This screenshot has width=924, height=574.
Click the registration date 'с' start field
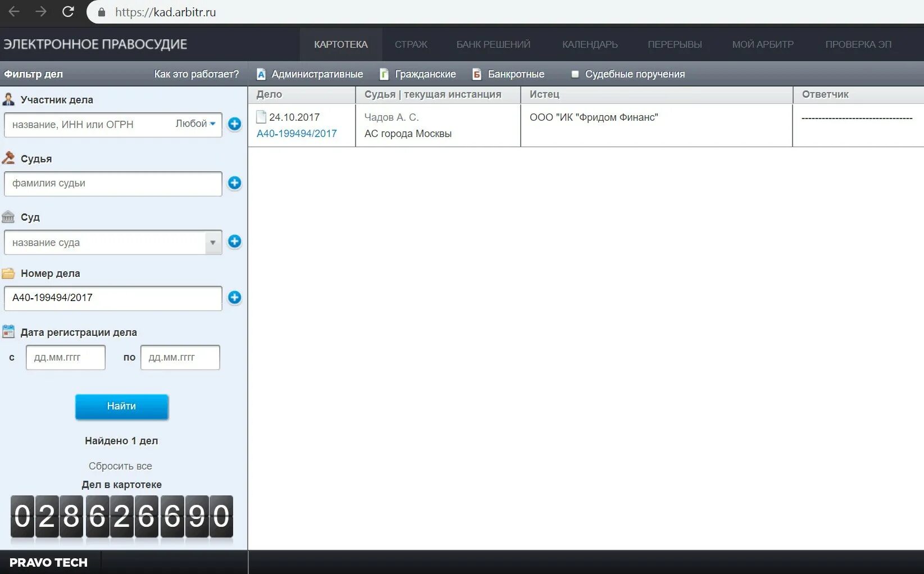click(x=66, y=358)
